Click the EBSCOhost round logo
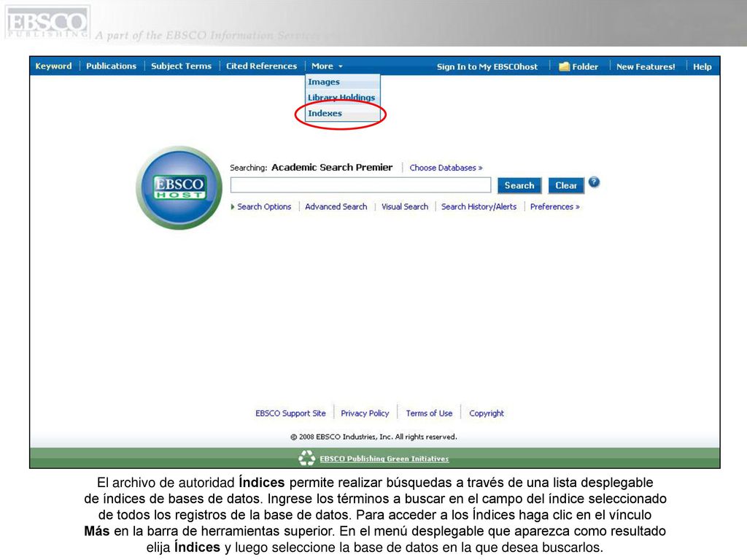 tap(179, 187)
